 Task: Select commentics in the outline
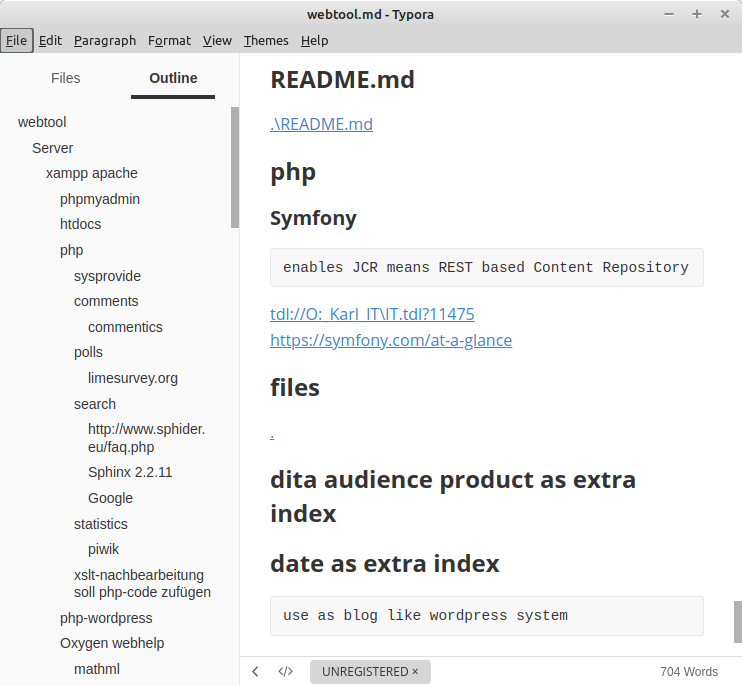click(x=125, y=327)
